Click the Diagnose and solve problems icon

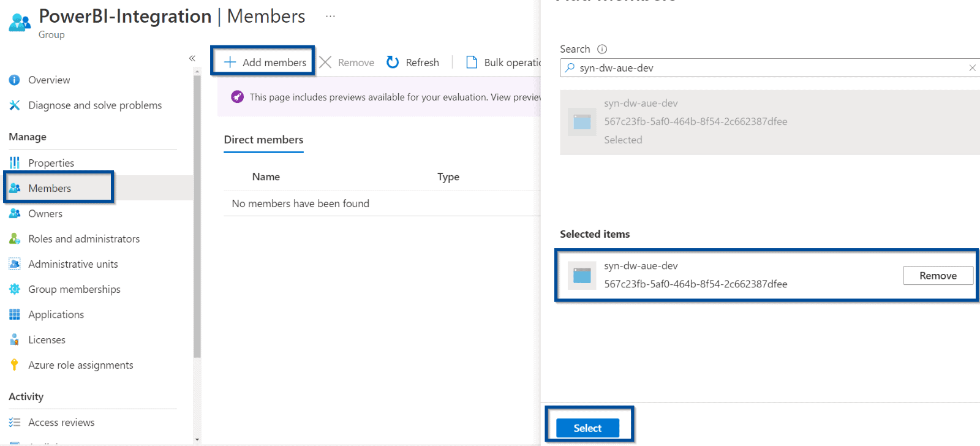click(15, 105)
